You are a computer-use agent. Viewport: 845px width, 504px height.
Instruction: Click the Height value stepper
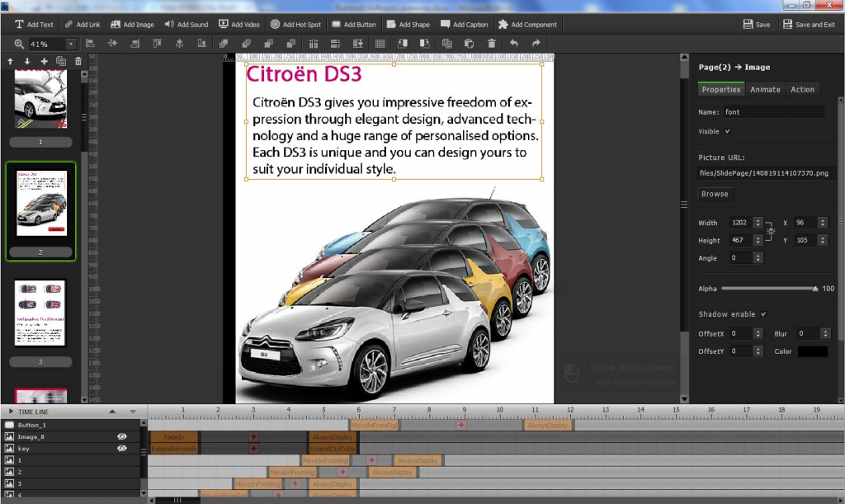pos(758,240)
